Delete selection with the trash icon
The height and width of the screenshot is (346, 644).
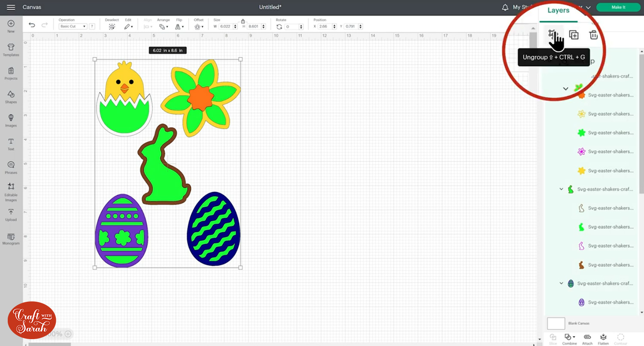click(593, 35)
